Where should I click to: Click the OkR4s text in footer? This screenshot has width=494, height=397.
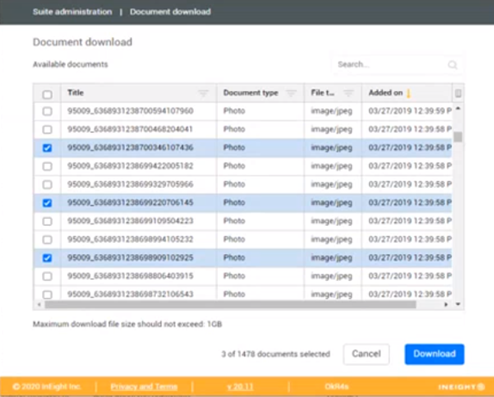click(337, 387)
